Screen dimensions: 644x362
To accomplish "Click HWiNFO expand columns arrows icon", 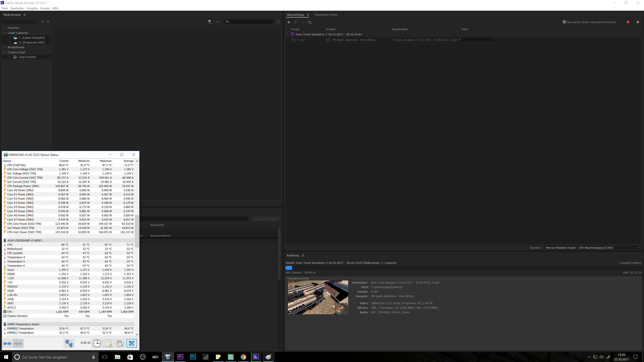I will pos(7,344).
